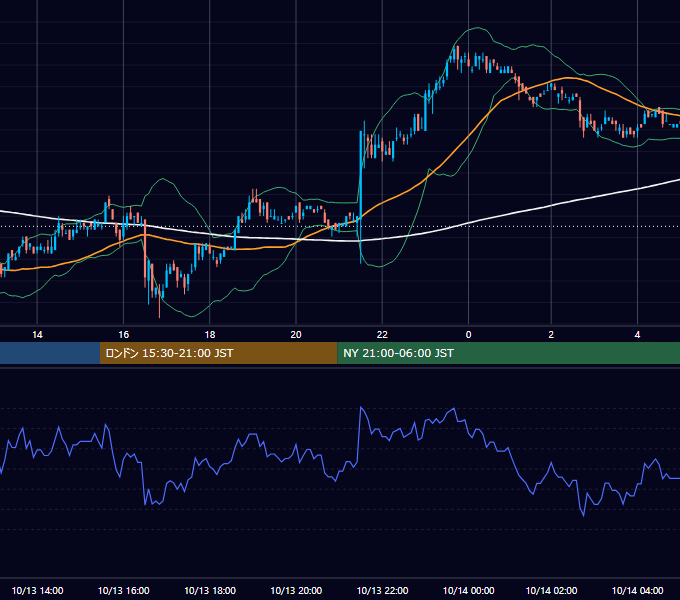Click the 10/14 02:00 date label
680x600 pixels.
[551, 590]
